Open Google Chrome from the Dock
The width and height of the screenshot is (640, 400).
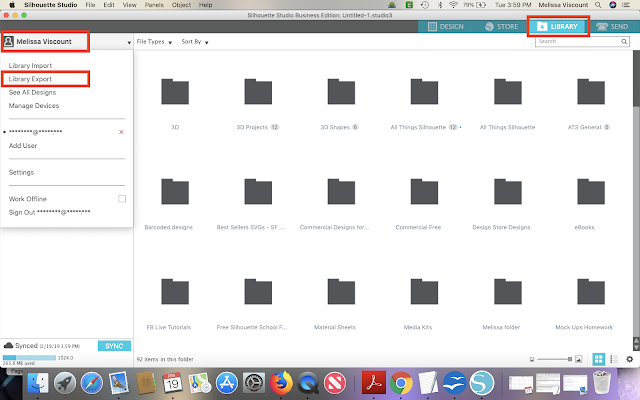pos(401,383)
